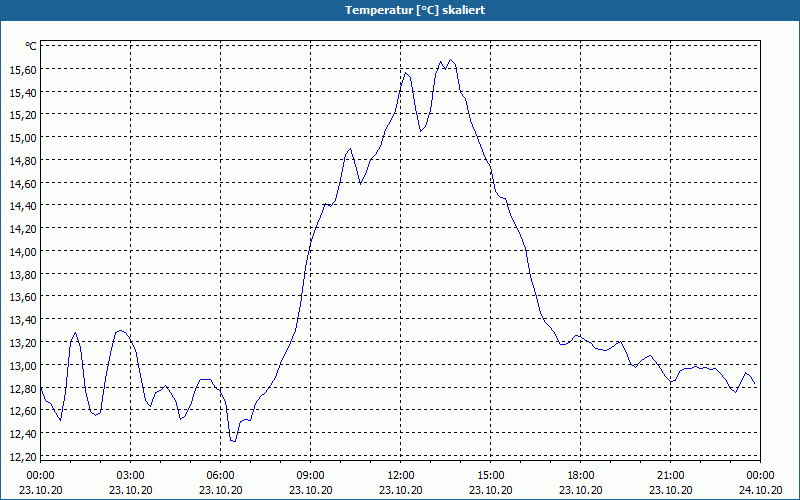Screen dimensions: 800x500
Task: Select the 14,00 axis value
Action: point(23,252)
